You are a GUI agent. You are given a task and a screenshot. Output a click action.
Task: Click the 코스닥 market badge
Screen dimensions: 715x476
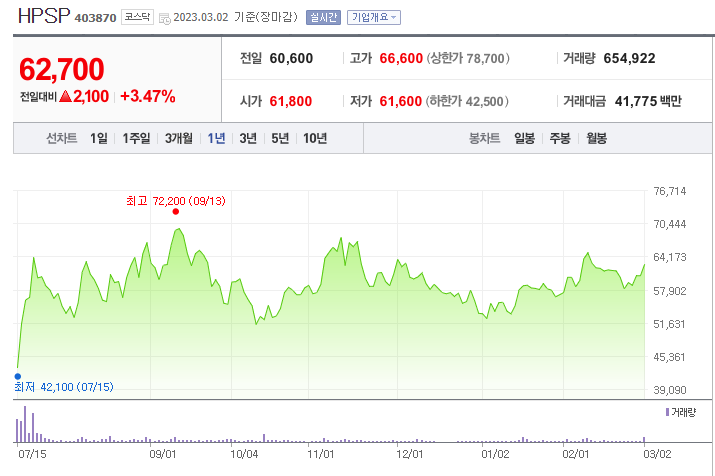(x=135, y=17)
